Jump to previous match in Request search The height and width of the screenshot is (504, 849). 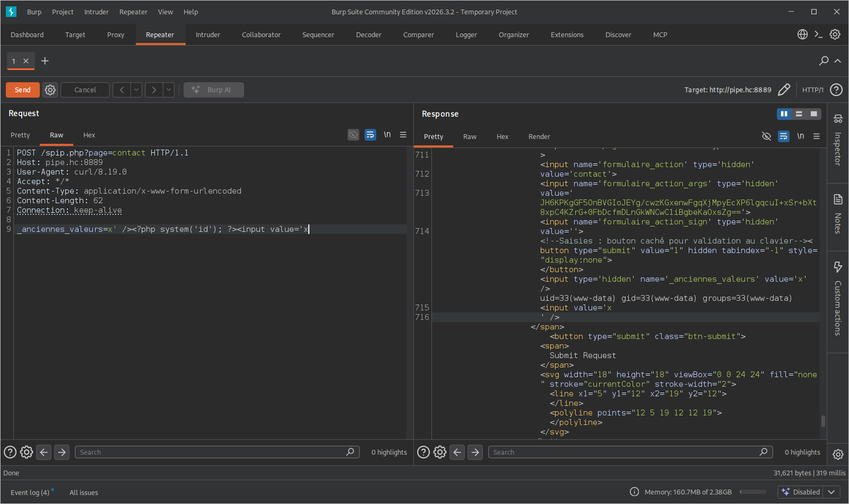(44, 452)
